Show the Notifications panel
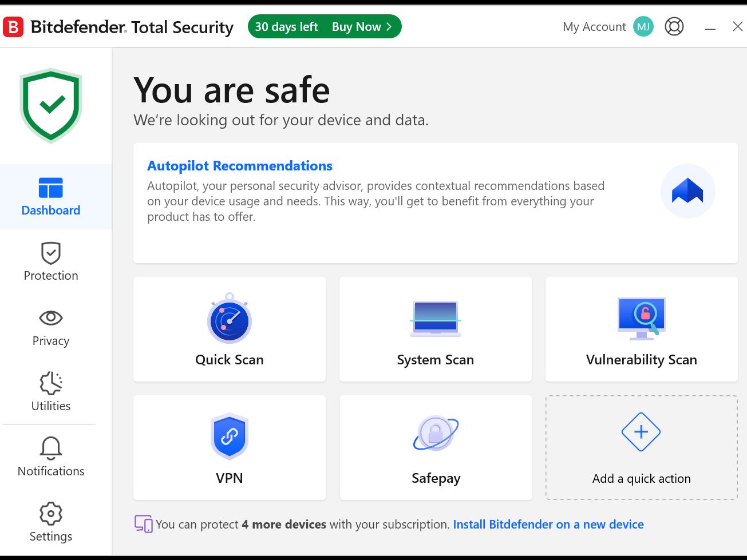Viewport: 747px width, 560px height. click(x=51, y=457)
